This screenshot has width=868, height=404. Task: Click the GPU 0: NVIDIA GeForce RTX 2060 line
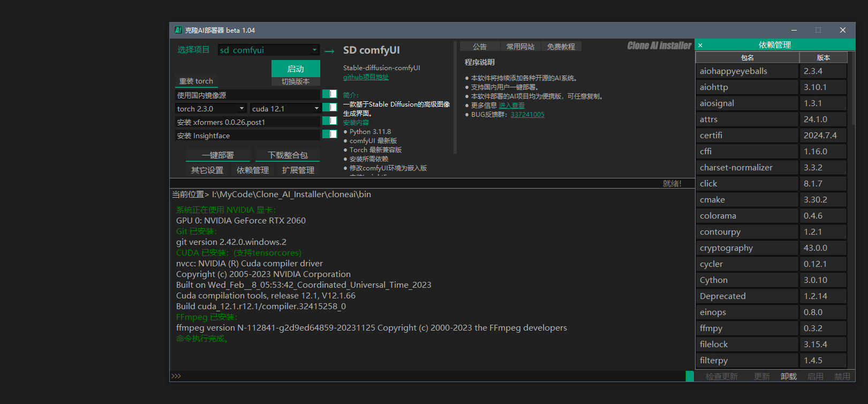pyautogui.click(x=241, y=221)
